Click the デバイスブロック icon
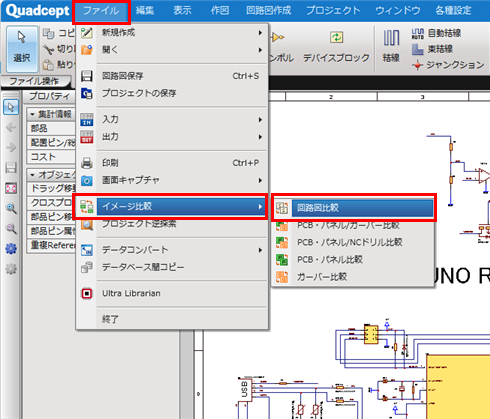The height and width of the screenshot is (419, 490). [x=336, y=38]
